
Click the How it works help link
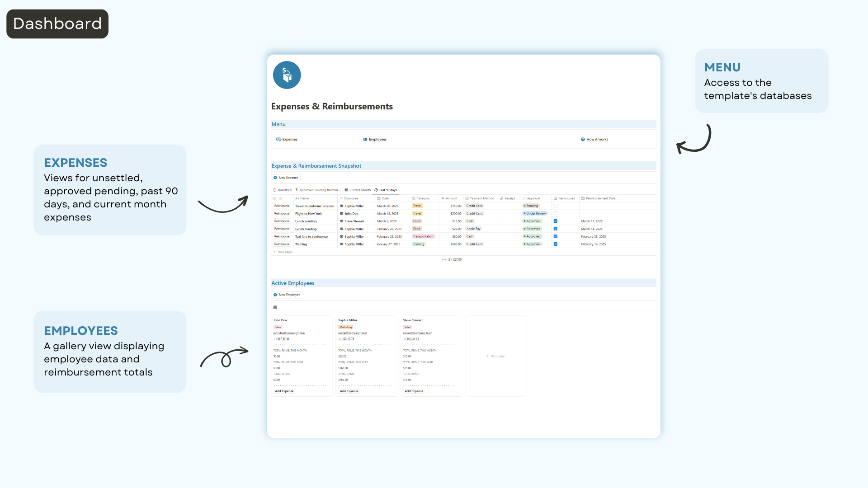point(594,139)
